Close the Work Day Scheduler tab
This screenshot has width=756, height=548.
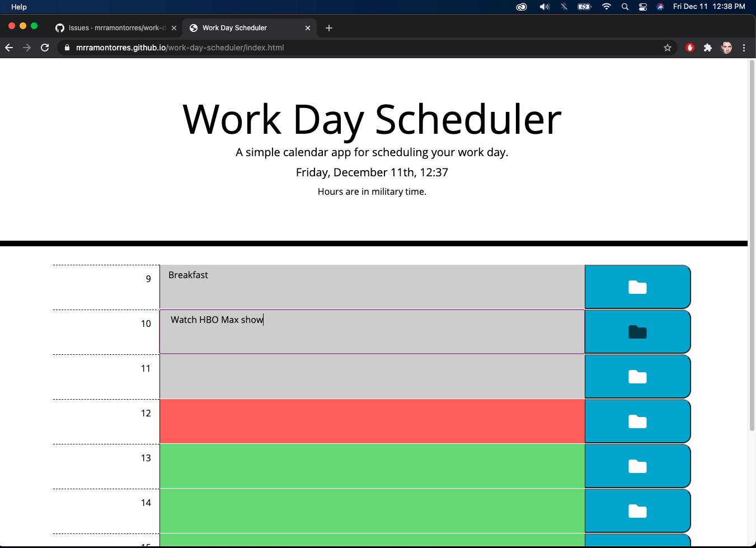(x=308, y=28)
